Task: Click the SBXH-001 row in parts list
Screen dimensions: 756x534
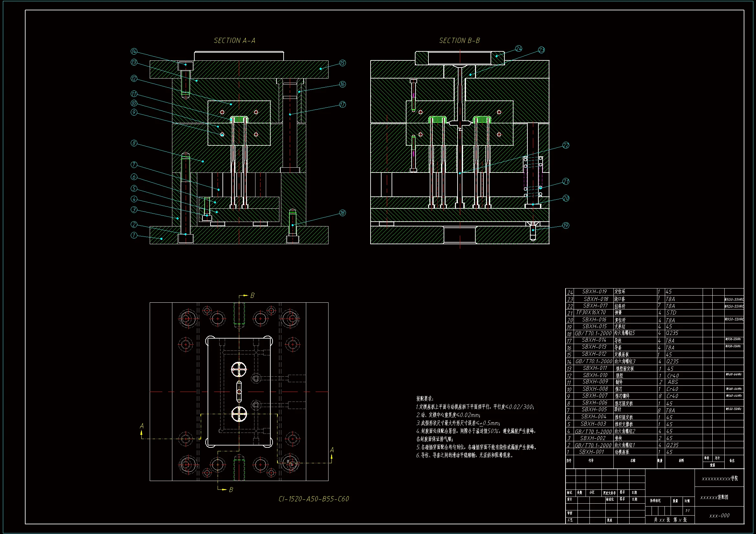Action: (x=591, y=452)
